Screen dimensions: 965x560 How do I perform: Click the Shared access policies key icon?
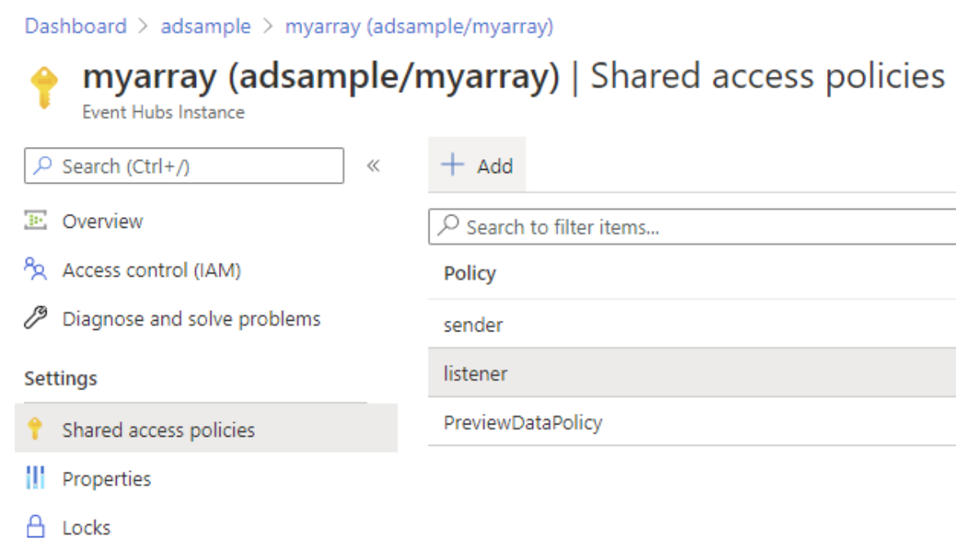[35, 429]
